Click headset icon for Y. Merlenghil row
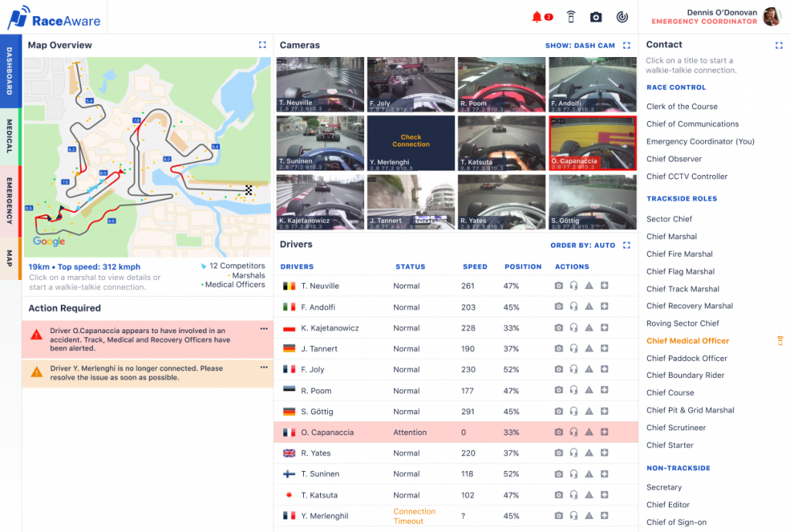The height and width of the screenshot is (532, 790). pos(573,516)
